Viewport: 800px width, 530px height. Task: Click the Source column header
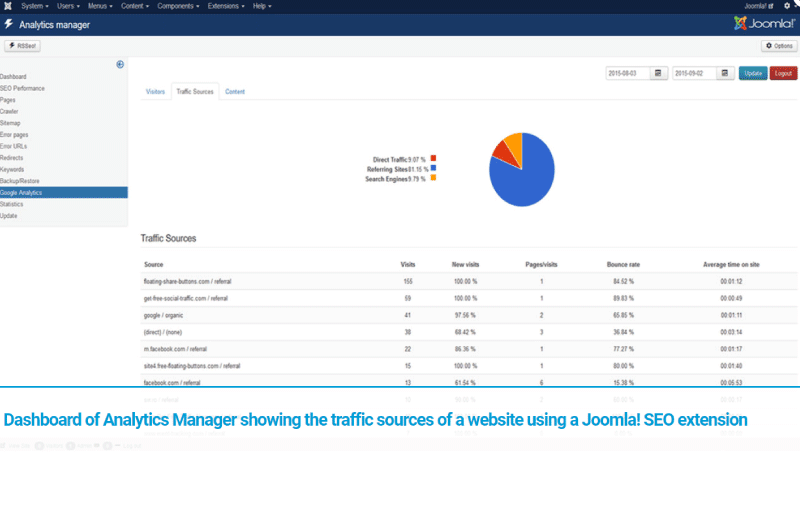[154, 265]
